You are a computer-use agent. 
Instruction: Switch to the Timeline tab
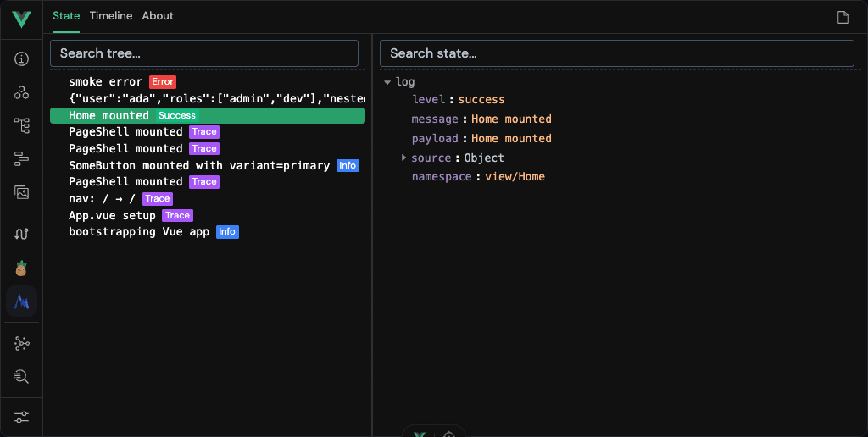111,16
